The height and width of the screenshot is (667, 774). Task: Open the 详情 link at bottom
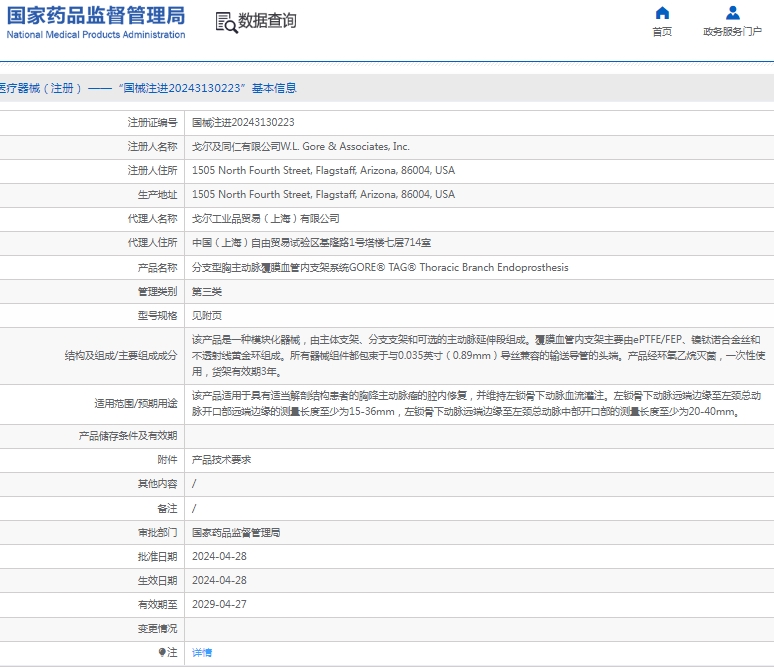pyautogui.click(x=202, y=653)
